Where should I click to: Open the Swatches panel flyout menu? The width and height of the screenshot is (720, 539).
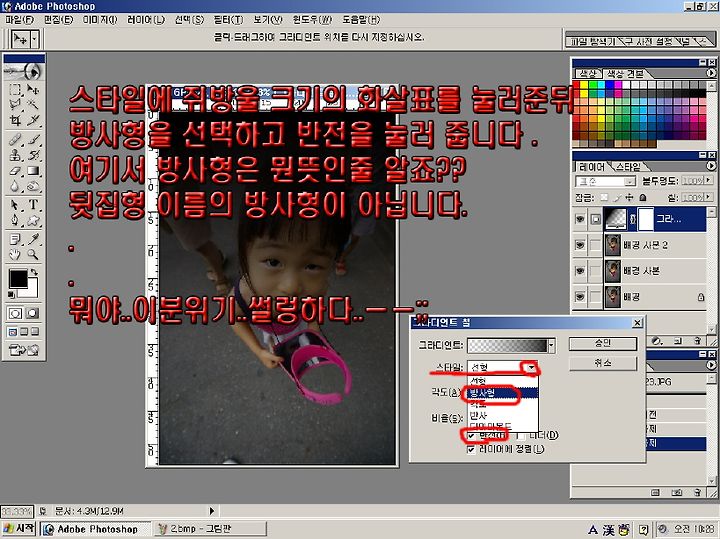(711, 73)
